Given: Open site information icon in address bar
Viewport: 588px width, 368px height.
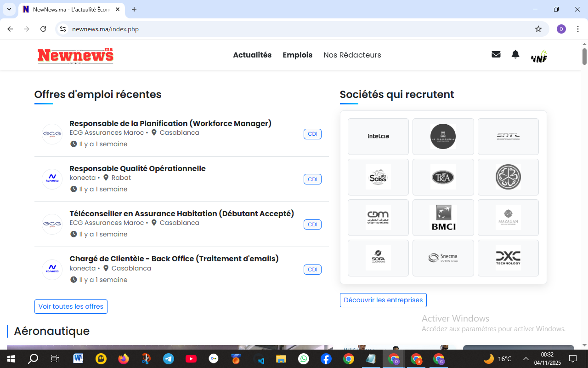Looking at the screenshot, I should [x=63, y=29].
